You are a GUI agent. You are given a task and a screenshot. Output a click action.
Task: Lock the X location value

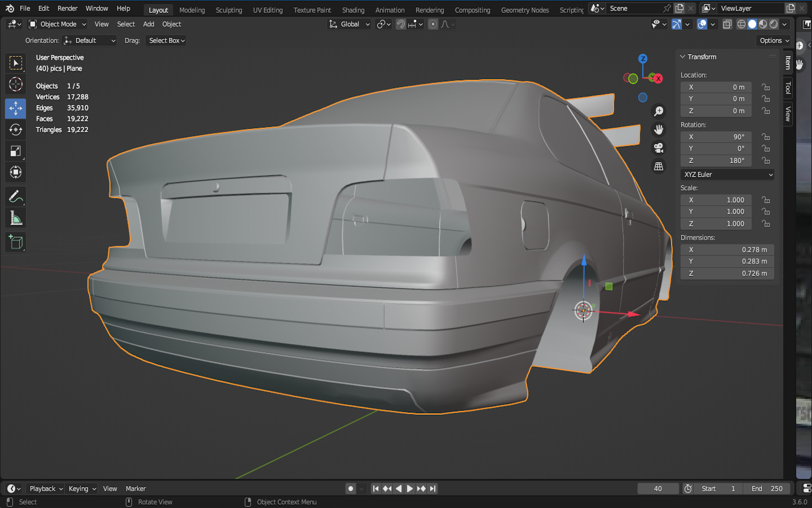pyautogui.click(x=766, y=87)
